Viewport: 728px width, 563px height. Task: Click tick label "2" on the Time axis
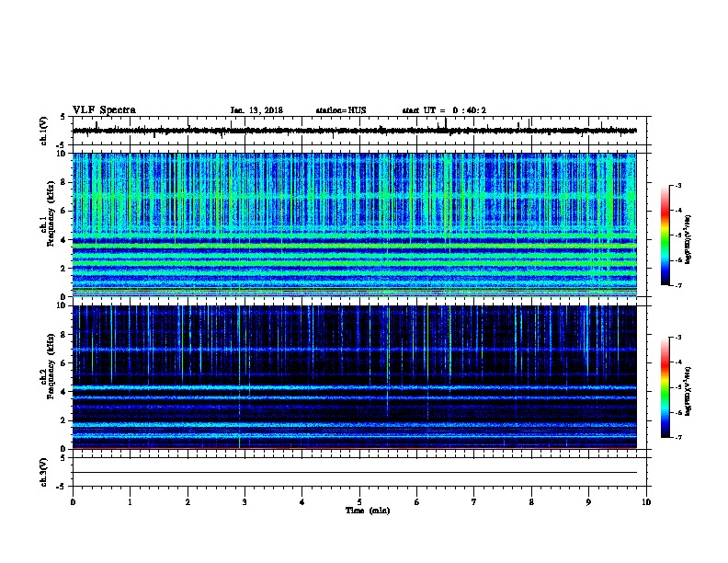pyautogui.click(x=188, y=501)
